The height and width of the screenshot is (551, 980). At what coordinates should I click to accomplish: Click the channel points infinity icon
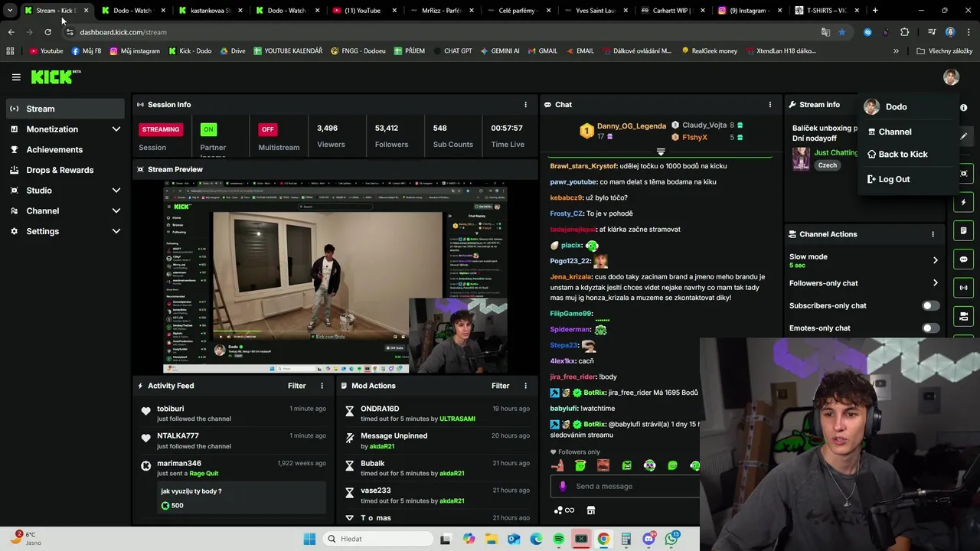point(564,510)
